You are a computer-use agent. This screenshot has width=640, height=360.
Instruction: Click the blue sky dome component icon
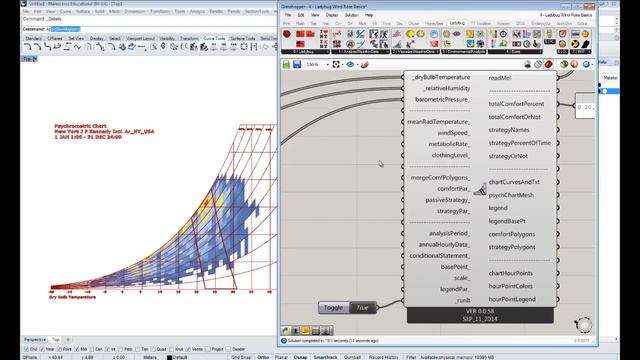point(434,34)
